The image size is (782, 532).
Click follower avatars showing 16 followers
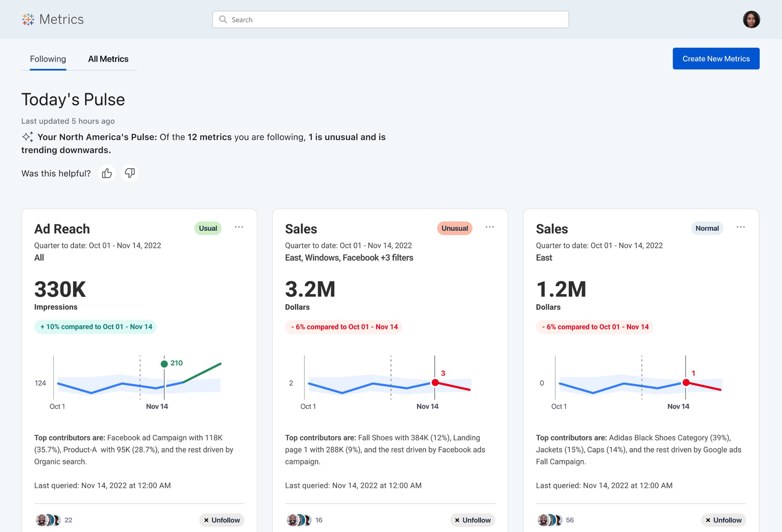[x=299, y=520]
